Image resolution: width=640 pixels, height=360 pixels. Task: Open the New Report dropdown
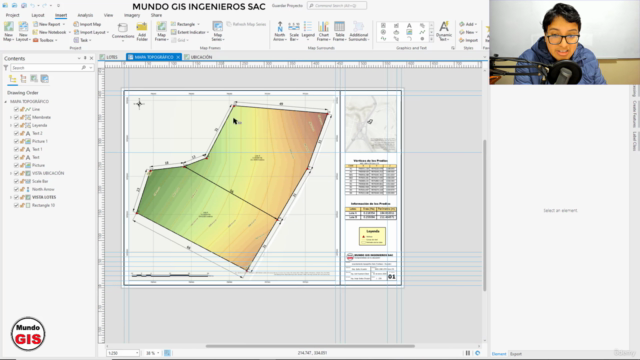coord(64,24)
